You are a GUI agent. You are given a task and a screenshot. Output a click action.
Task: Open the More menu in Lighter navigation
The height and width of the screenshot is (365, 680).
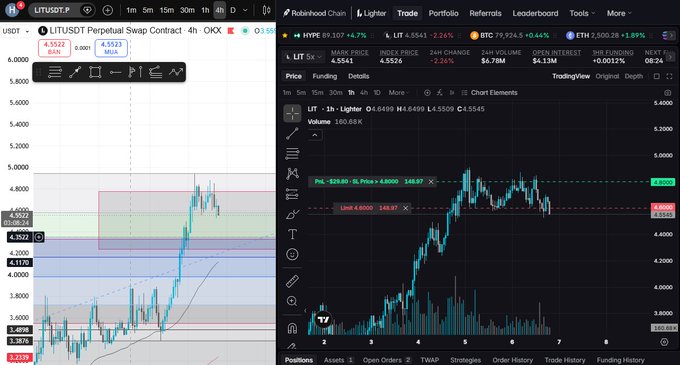pos(619,13)
